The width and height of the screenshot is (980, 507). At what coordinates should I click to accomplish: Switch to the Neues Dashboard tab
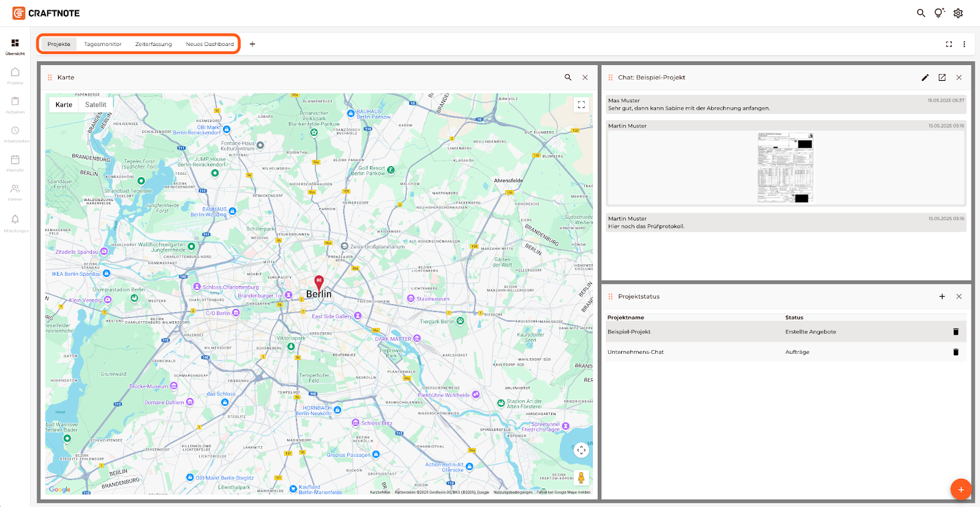[x=210, y=44]
